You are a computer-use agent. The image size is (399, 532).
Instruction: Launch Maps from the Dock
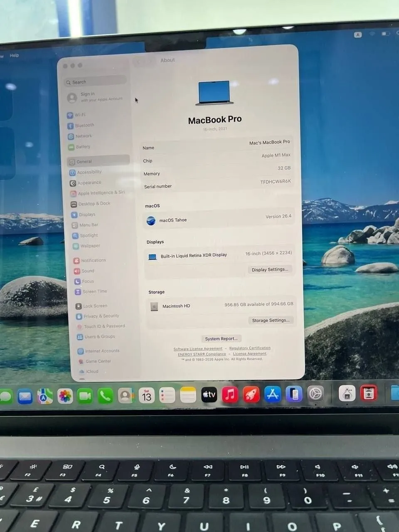pyautogui.click(x=45, y=397)
